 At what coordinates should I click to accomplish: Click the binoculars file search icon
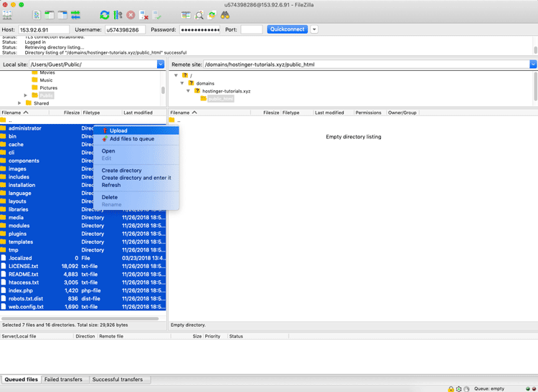[x=225, y=14]
